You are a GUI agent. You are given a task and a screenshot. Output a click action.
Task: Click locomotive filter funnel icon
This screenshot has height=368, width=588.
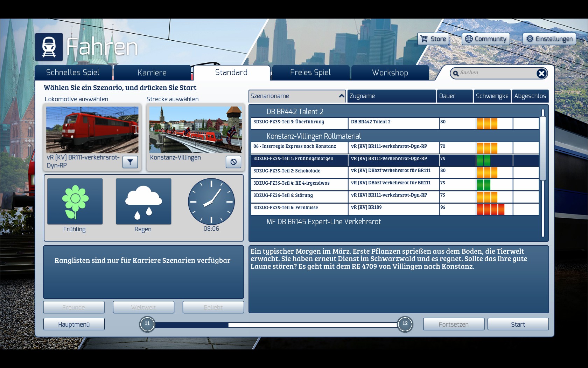tap(130, 162)
